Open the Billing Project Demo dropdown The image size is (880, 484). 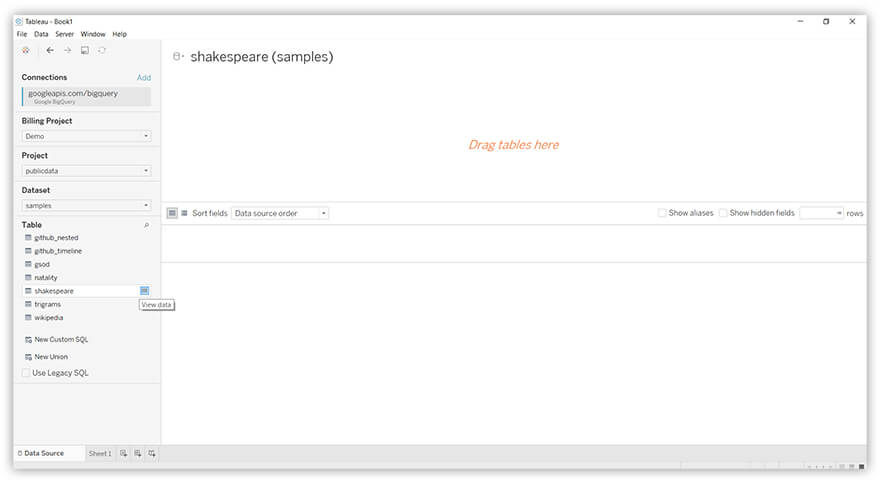tap(86, 136)
